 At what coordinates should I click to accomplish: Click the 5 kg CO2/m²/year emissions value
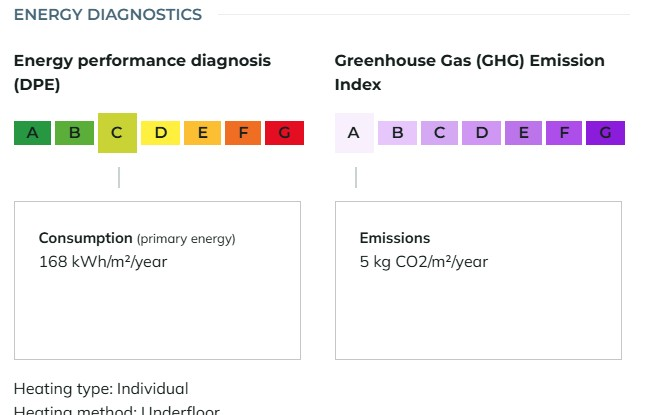424,262
